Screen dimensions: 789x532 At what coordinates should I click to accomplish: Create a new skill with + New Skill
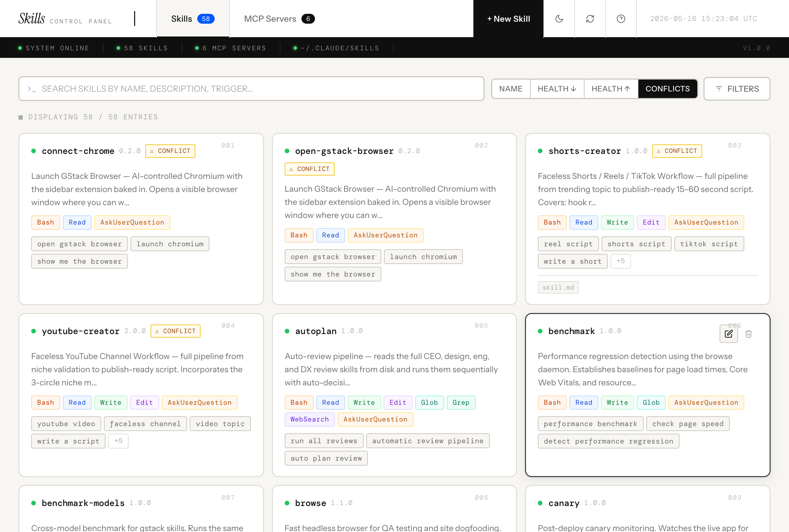pos(509,19)
